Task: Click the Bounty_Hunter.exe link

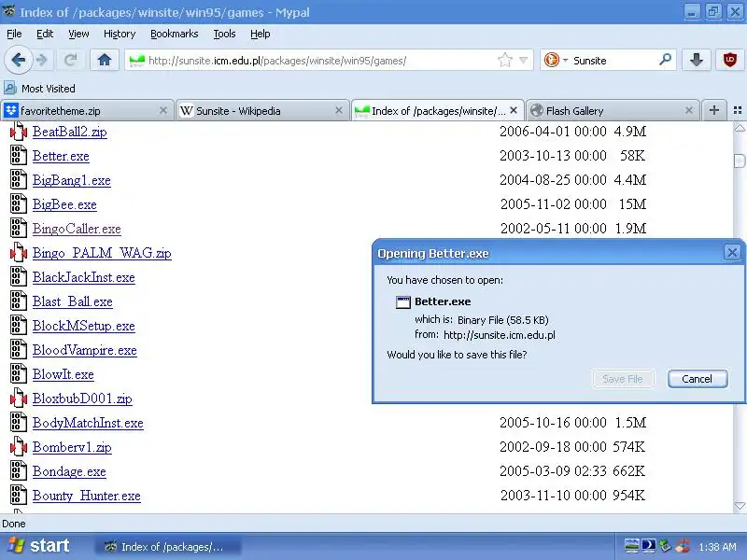Action: pos(87,496)
